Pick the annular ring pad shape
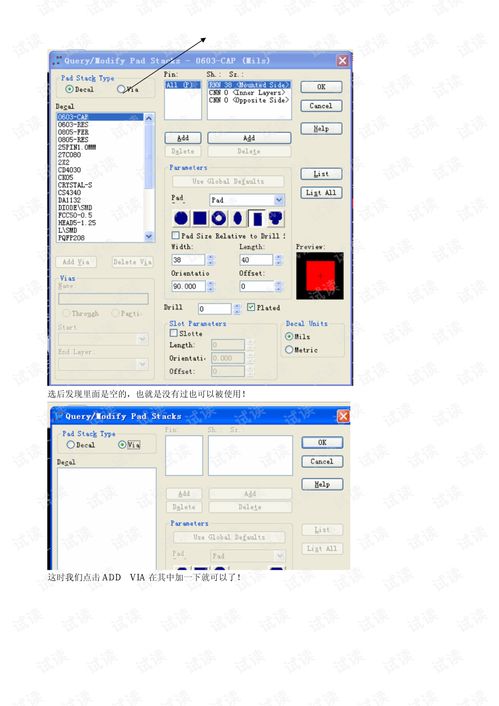This screenshot has width=499, height=706. coord(219,218)
